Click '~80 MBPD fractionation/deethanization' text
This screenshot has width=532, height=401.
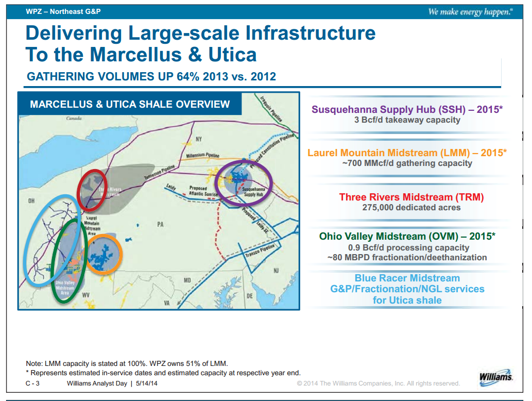407,257
